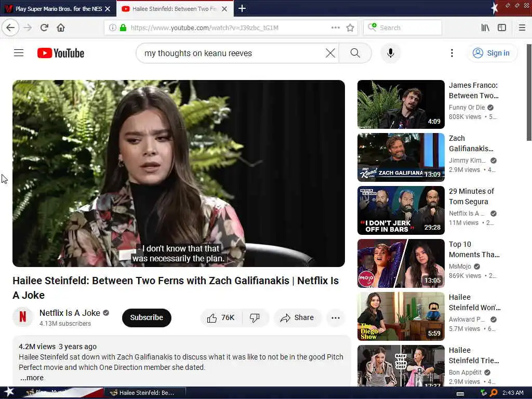The image size is (532, 399).
Task: Open the taskbar start star button
Action: point(9,392)
